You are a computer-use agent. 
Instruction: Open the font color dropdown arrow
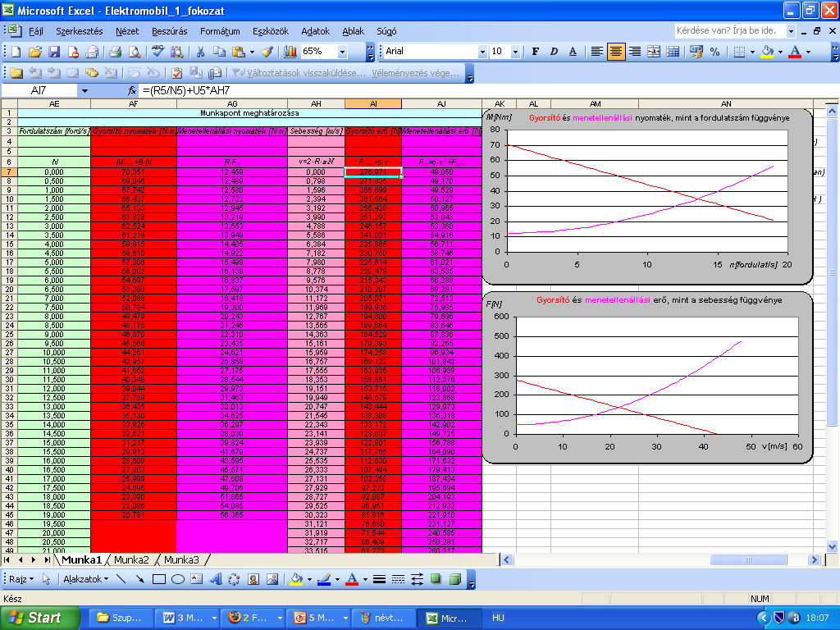pyautogui.click(x=808, y=52)
